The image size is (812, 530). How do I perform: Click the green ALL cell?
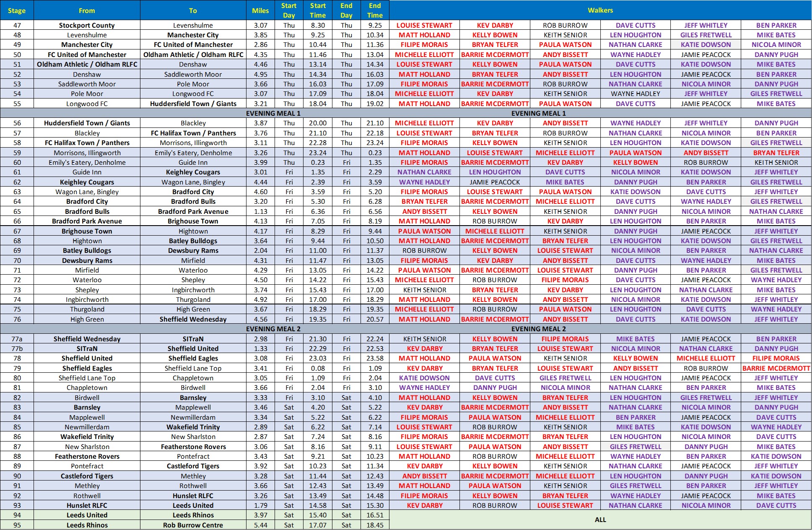[600, 520]
